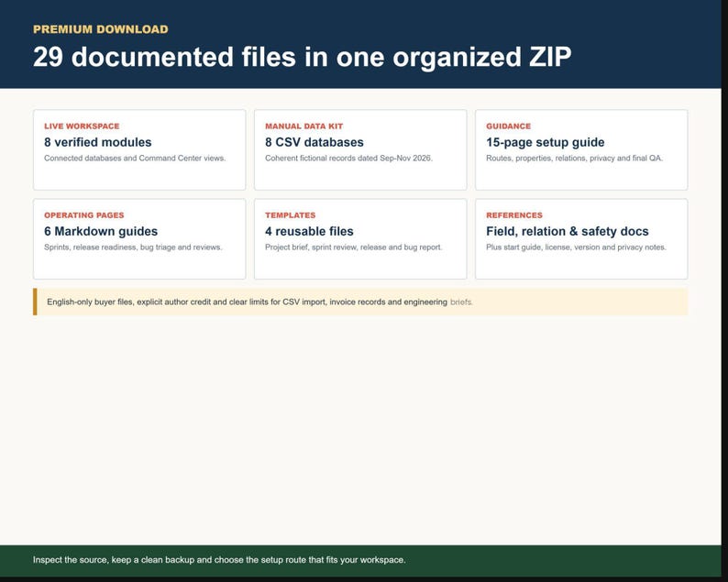Select 'Field, relation & safety docs' card title
The width and height of the screenshot is (728, 582).
pyautogui.click(x=568, y=232)
